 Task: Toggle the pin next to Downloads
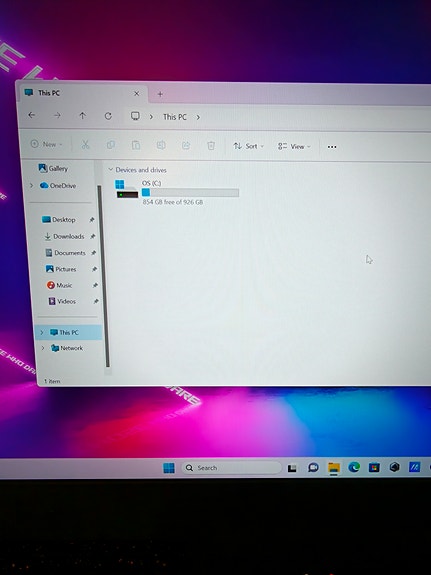(93, 237)
